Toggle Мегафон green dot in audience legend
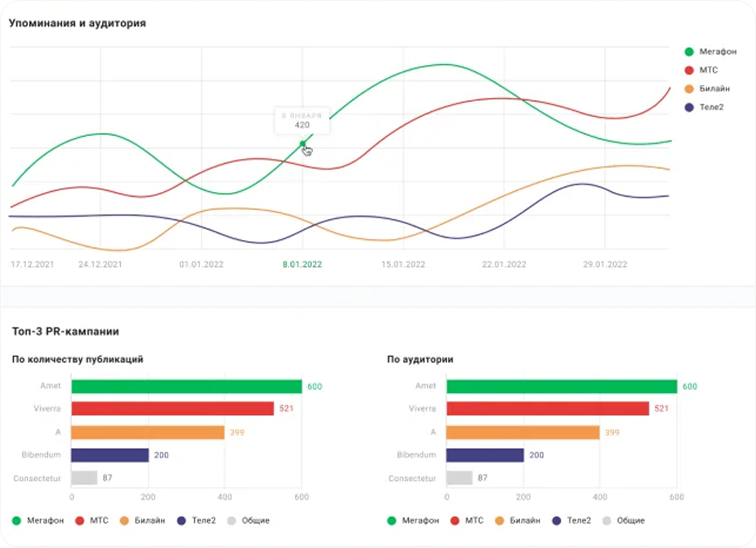756x548 pixels. coord(392,521)
